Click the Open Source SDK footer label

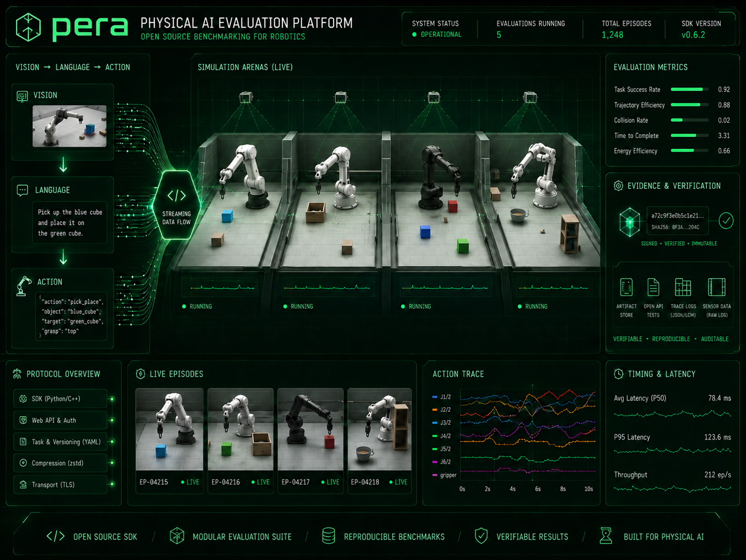[x=105, y=537]
